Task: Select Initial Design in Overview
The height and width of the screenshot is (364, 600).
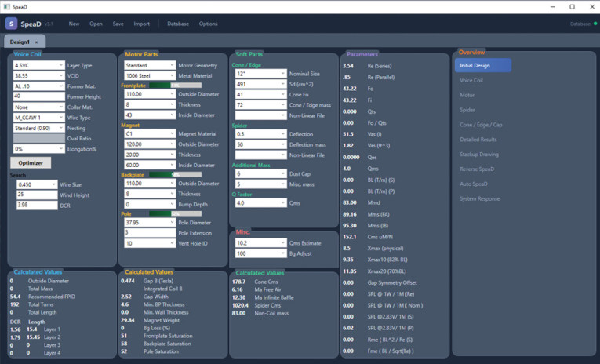Action: [x=483, y=65]
